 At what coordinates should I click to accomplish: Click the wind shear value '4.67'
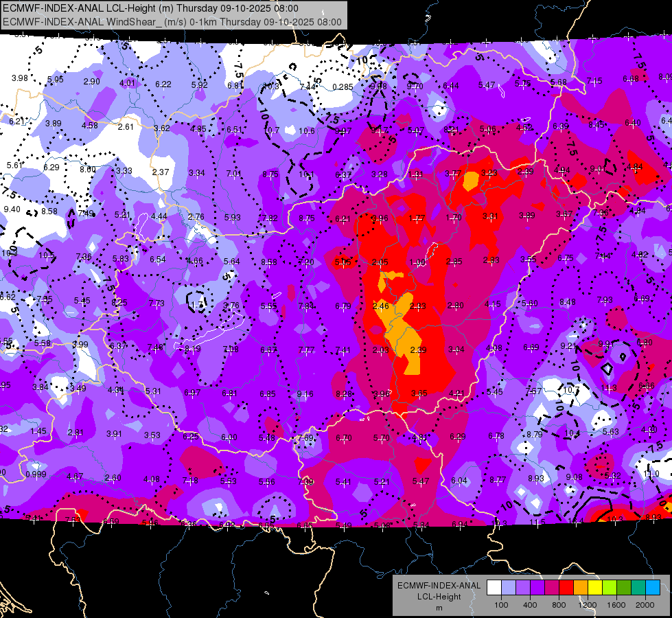pyautogui.click(x=75, y=476)
